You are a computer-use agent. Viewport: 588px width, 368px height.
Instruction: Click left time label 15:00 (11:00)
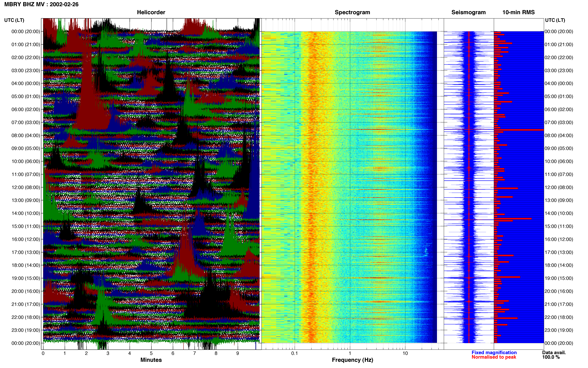click(x=26, y=226)
